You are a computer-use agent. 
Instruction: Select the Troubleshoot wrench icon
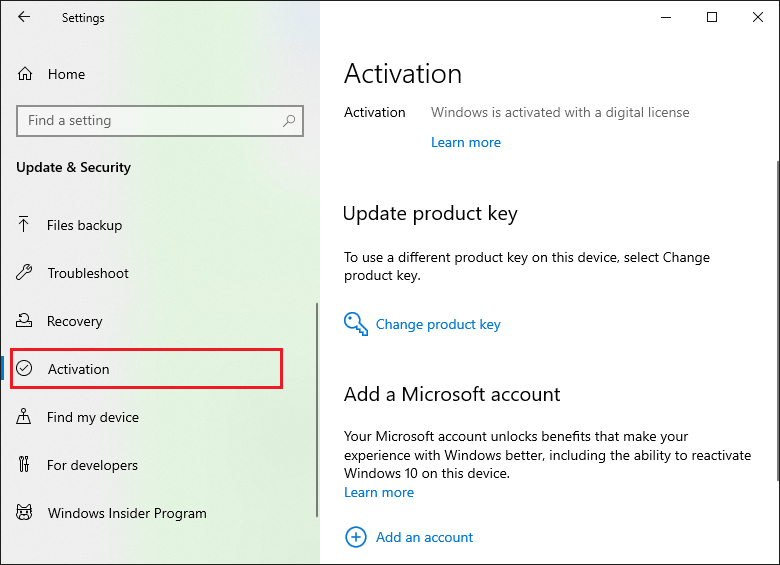[x=24, y=273]
